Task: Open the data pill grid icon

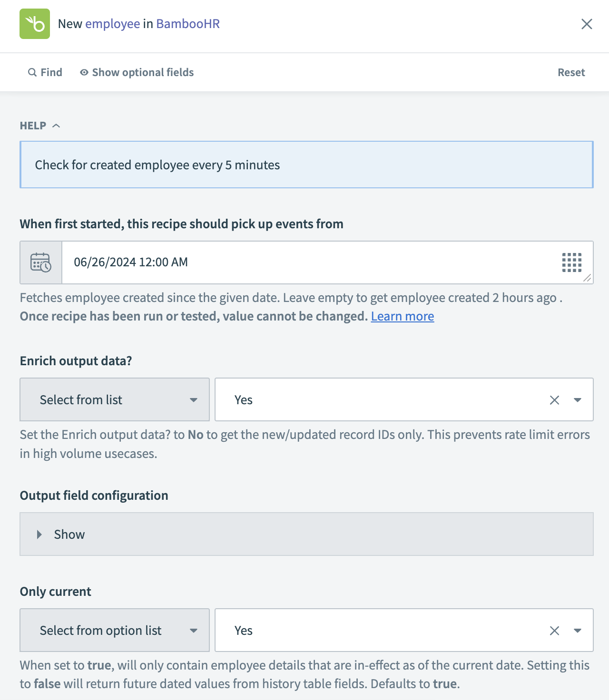Action: (x=571, y=262)
